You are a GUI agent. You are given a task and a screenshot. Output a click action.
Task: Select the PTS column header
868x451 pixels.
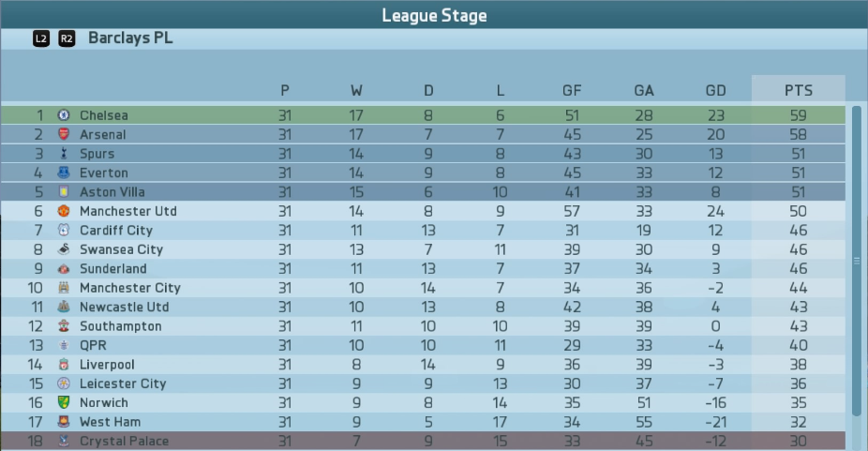tap(799, 90)
